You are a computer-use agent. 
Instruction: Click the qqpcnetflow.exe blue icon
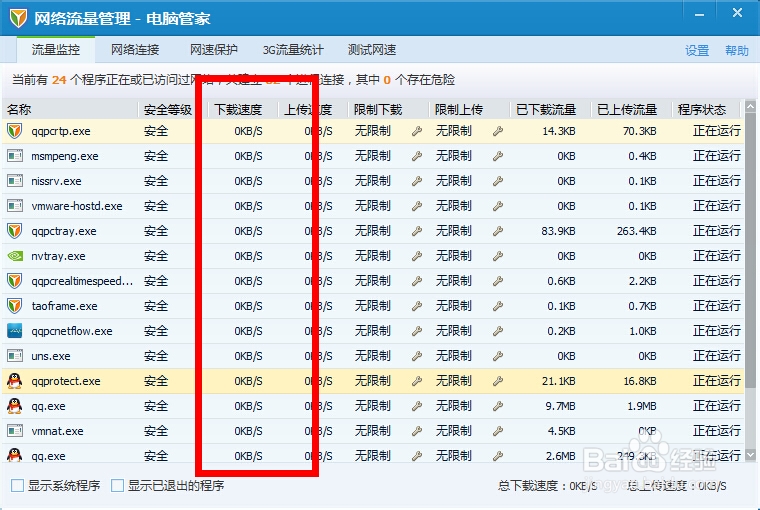coord(15,331)
